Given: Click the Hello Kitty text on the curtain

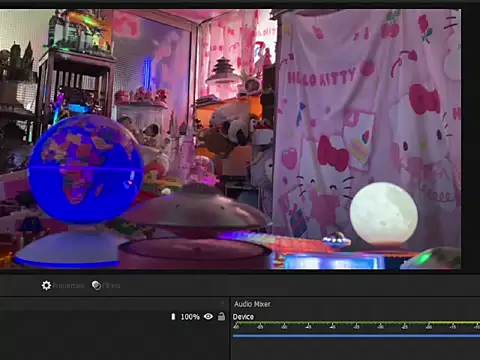Looking at the screenshot, I should coord(321,78).
